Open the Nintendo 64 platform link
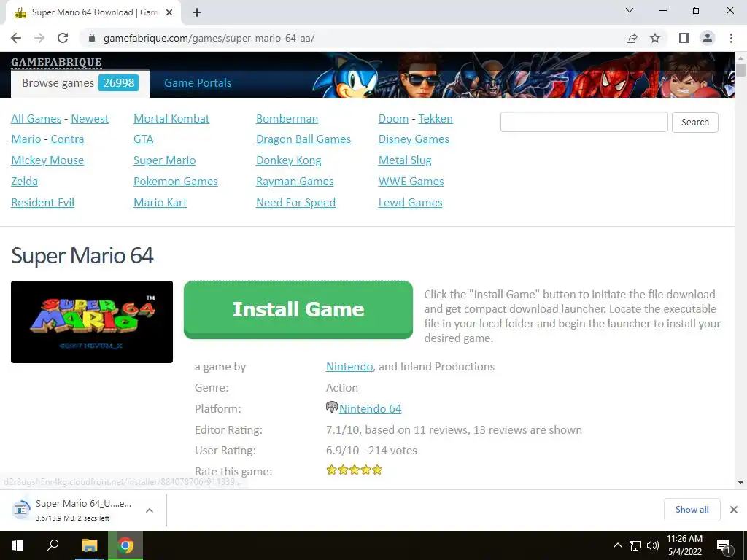747x560 pixels. tap(370, 408)
